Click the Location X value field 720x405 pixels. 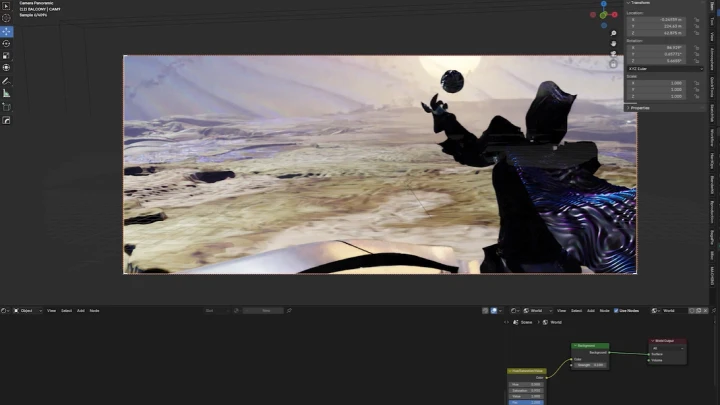657,20
